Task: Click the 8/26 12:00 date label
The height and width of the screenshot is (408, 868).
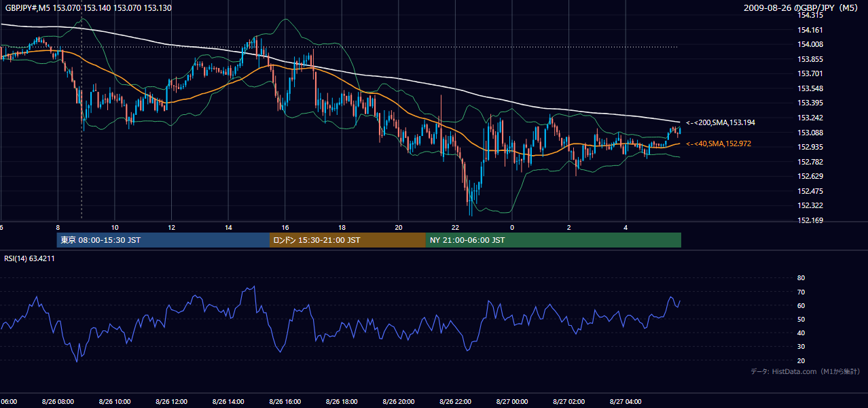Action: coord(172,402)
